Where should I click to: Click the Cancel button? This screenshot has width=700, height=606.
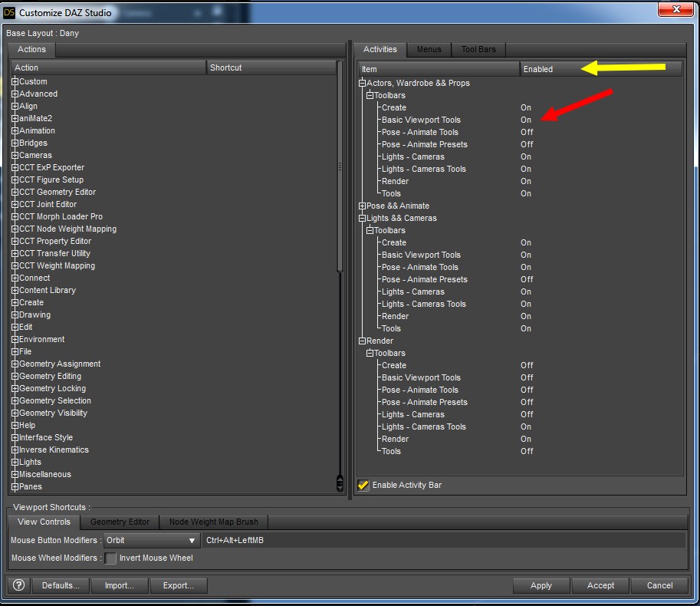point(660,585)
